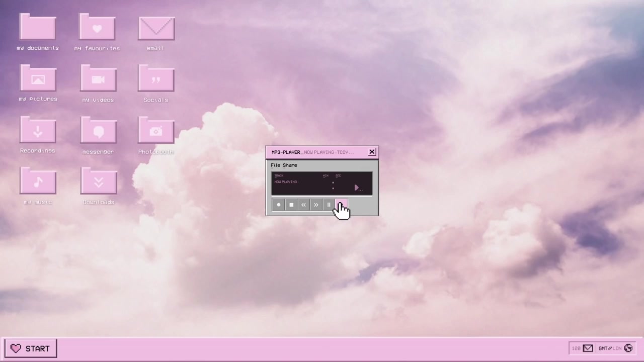This screenshot has width=644, height=362.
Task: Click the globe icon next to GMT//LDN
Action: (628, 348)
